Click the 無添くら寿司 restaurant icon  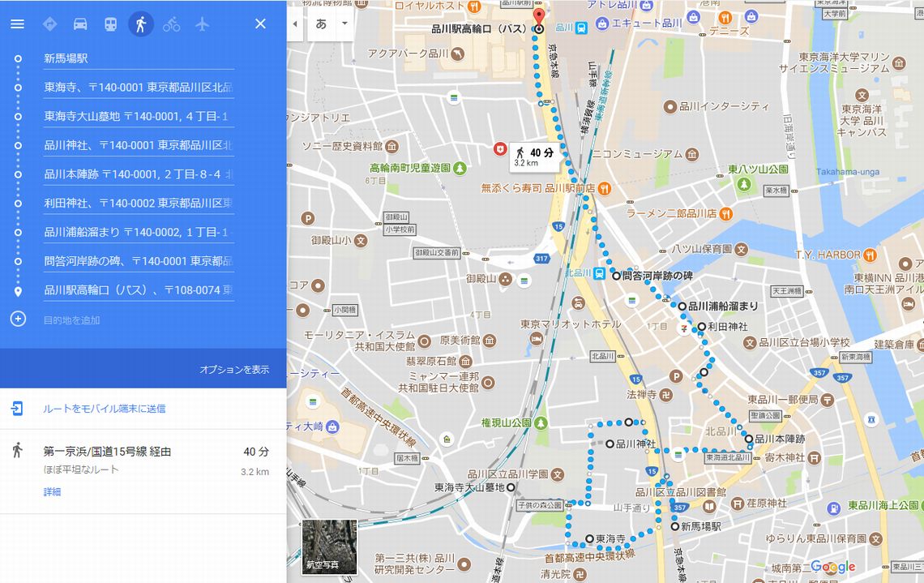click(604, 189)
